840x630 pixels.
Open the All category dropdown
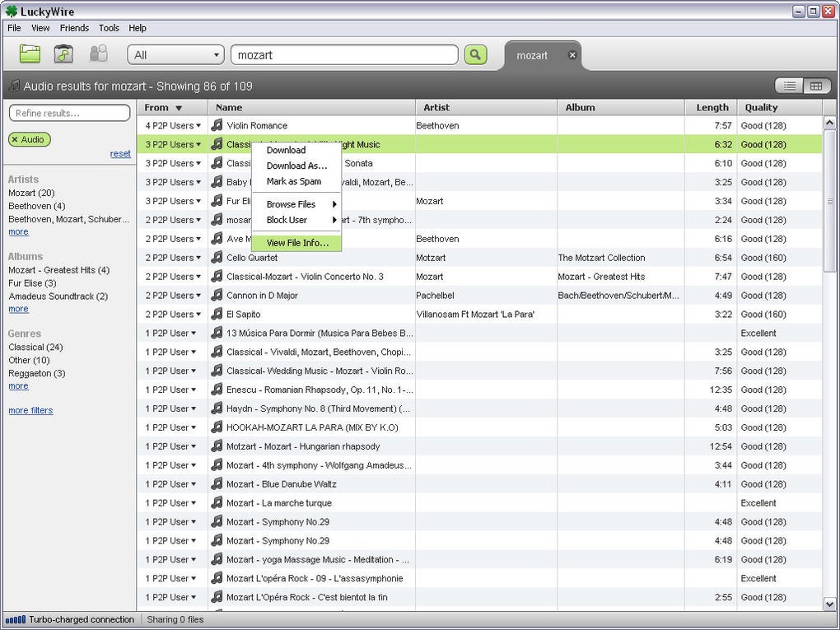(175, 54)
